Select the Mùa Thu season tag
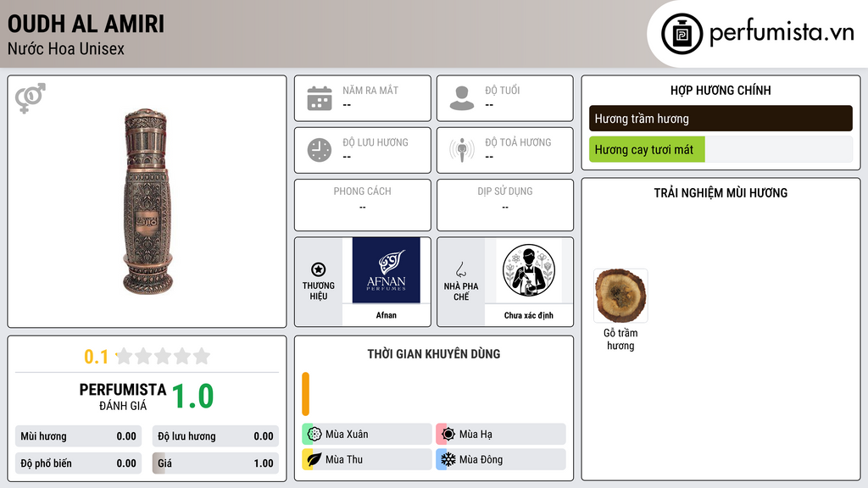This screenshot has height=488, width=868. coord(367,459)
